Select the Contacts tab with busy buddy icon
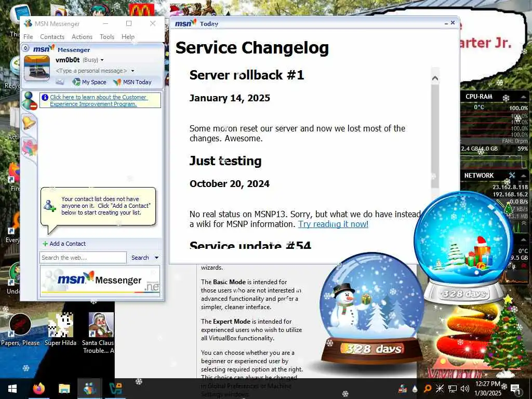Image resolution: width=532 pixels, height=399 pixels. point(29,101)
